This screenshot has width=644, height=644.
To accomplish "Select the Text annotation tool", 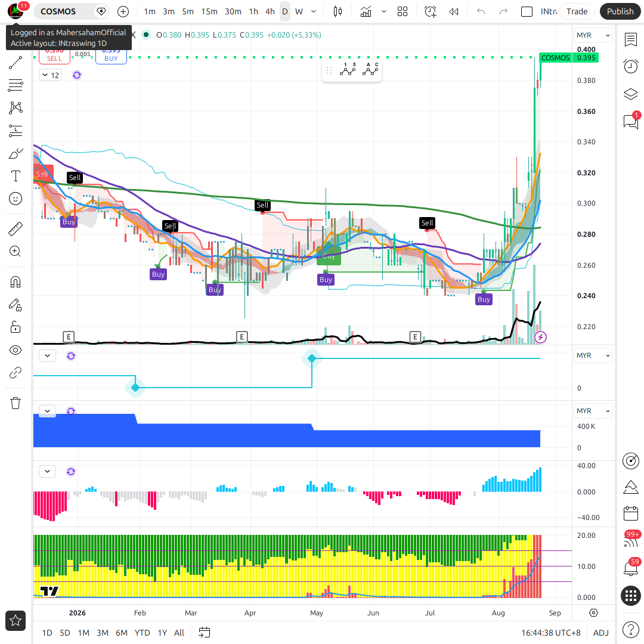I will (15, 176).
